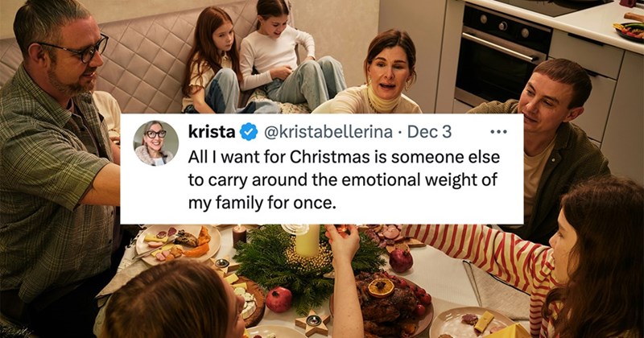Click the tall lit candle in the table centerpiece
Screen dimensions: 644x338
coord(308,241)
